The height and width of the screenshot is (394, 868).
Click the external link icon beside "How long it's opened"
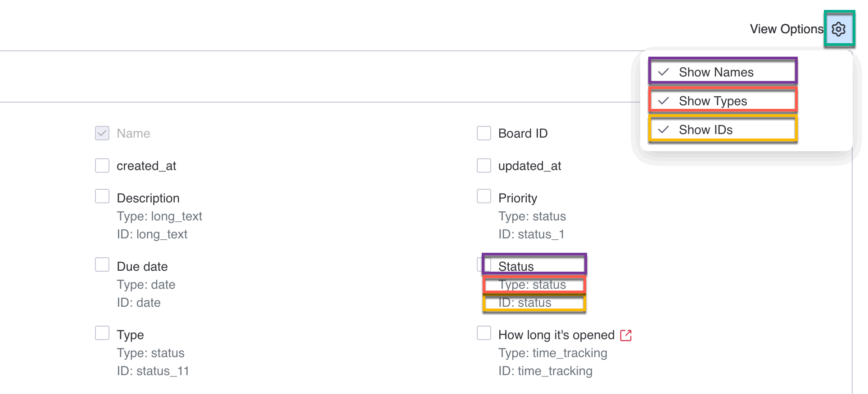point(626,335)
